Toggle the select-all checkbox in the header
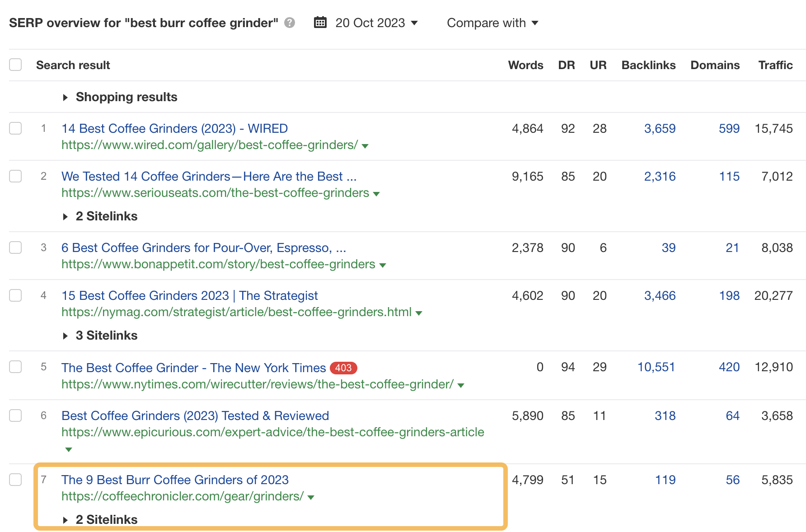This screenshot has width=806, height=532. [x=15, y=65]
